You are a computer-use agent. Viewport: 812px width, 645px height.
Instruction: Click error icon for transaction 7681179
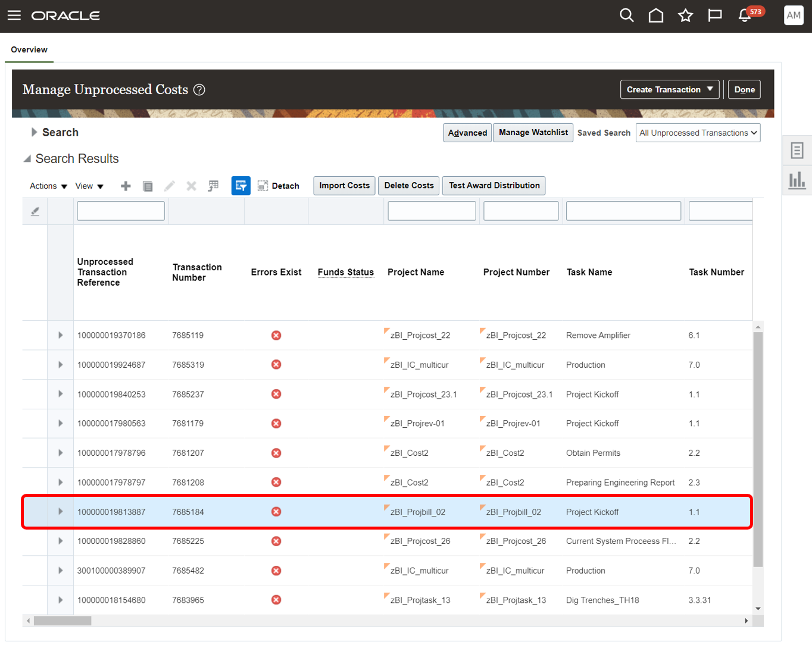click(276, 424)
